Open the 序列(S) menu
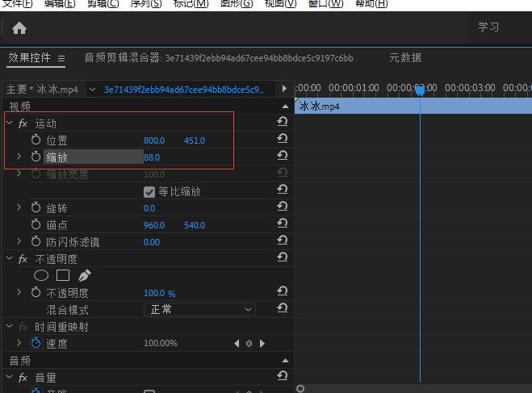 click(x=146, y=4)
